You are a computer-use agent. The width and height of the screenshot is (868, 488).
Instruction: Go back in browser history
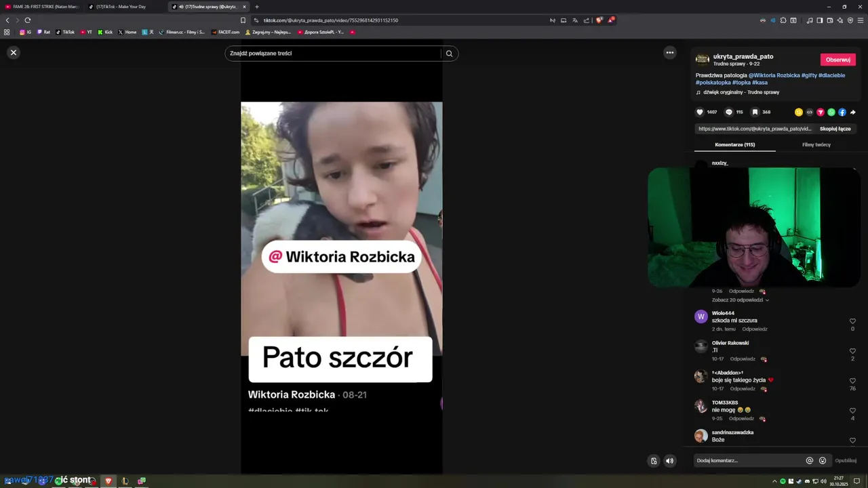7,20
